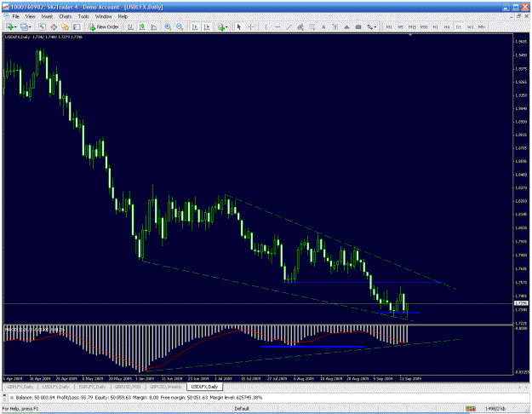This screenshot has height=414, width=532.
Task: Open the Window menu
Action: point(103,16)
